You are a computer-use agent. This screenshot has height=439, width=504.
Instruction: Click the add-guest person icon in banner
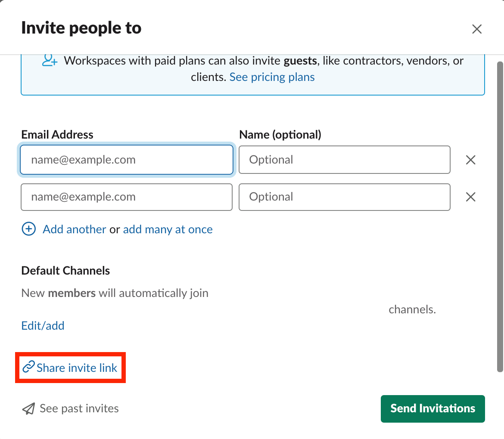click(50, 60)
